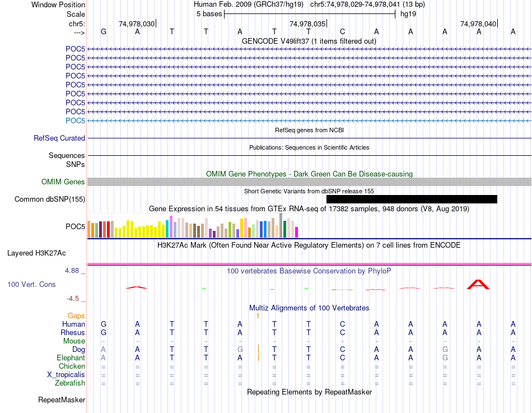Select the Dog alignment row label
The width and height of the screenshot is (532, 413).
point(78,350)
